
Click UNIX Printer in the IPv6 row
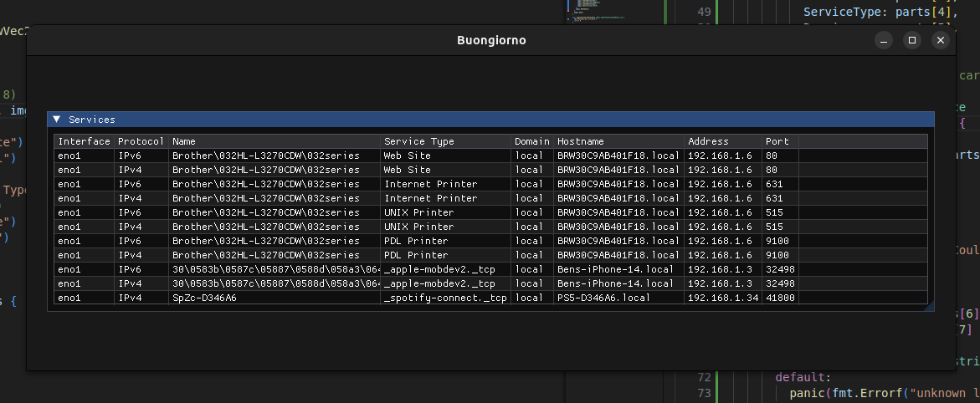click(x=418, y=212)
